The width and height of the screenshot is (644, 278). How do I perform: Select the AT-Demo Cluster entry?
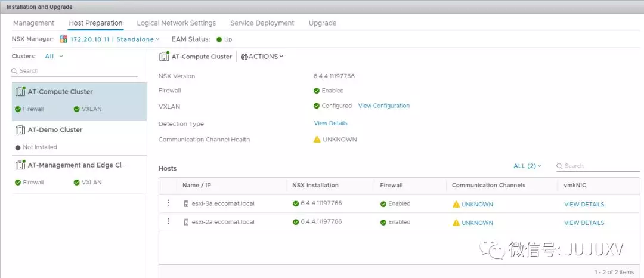[x=55, y=130]
